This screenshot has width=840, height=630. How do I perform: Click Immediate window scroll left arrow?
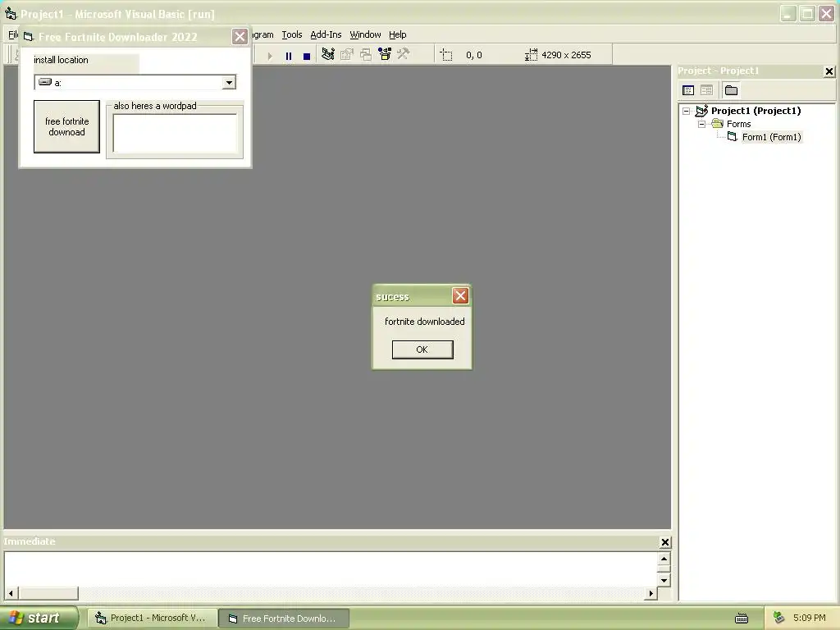pyautogui.click(x=11, y=593)
